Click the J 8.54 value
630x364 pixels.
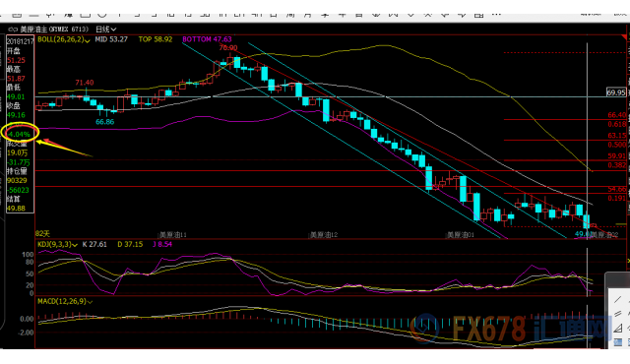[162, 244]
